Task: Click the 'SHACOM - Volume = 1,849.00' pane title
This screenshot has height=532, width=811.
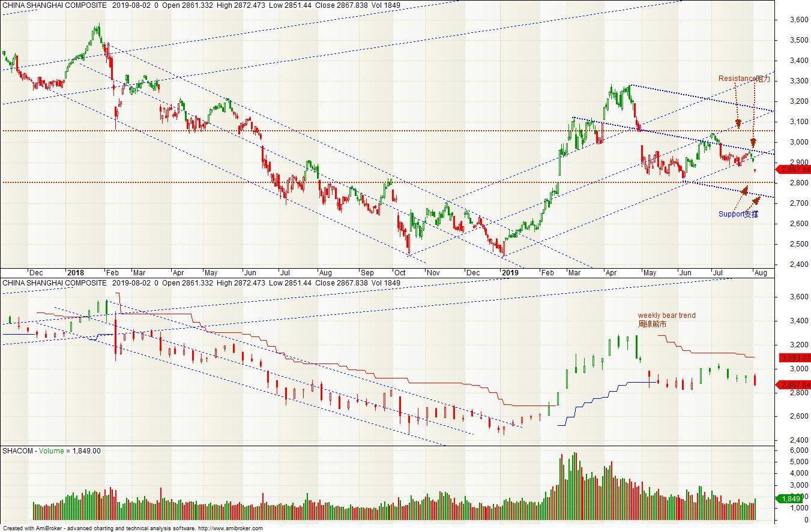Action: click(52, 451)
